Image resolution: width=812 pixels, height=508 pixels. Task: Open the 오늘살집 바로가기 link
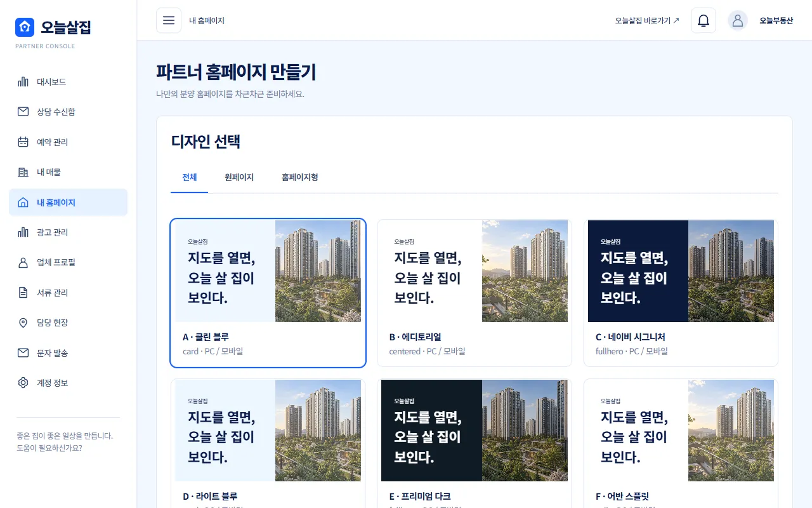coord(647,20)
